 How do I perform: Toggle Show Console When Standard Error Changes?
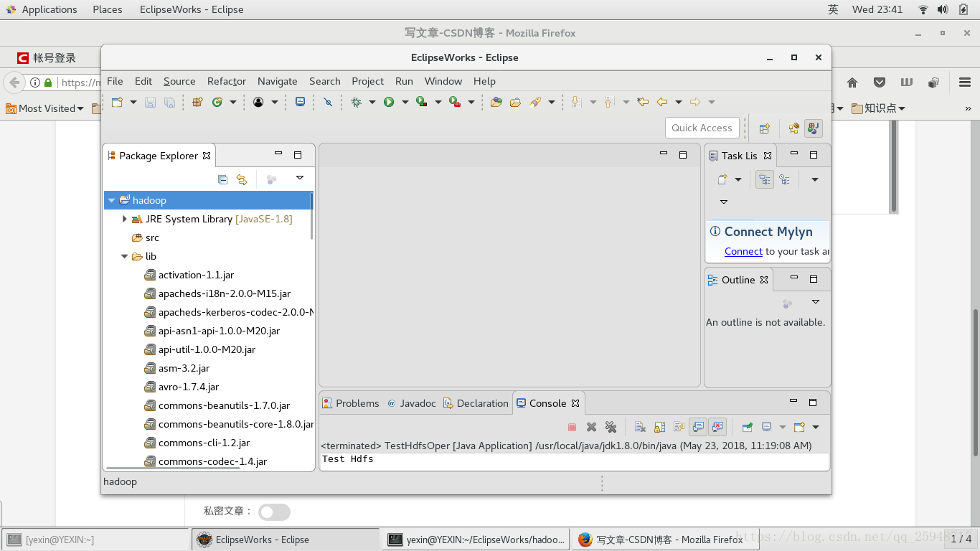tap(717, 427)
